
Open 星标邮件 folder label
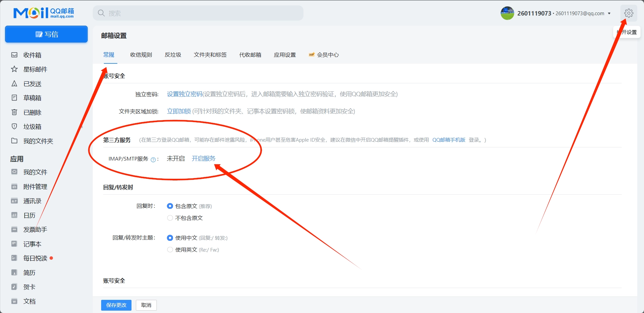(x=35, y=69)
